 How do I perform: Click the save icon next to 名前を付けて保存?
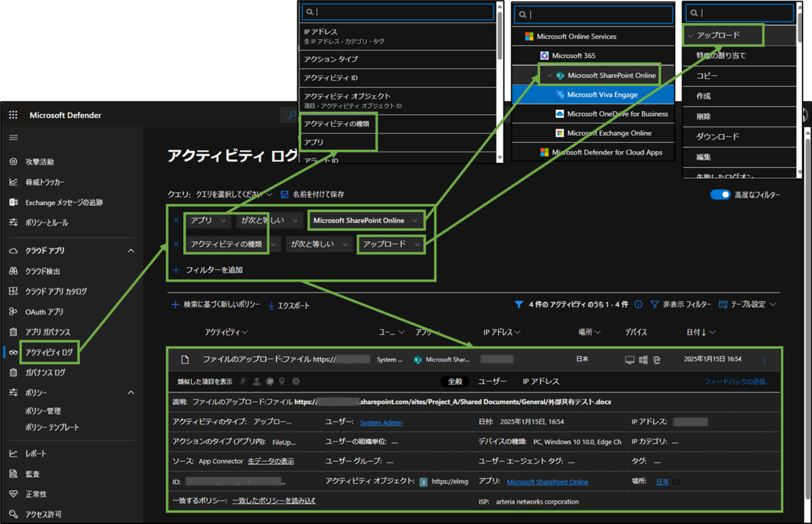pyautogui.click(x=284, y=194)
